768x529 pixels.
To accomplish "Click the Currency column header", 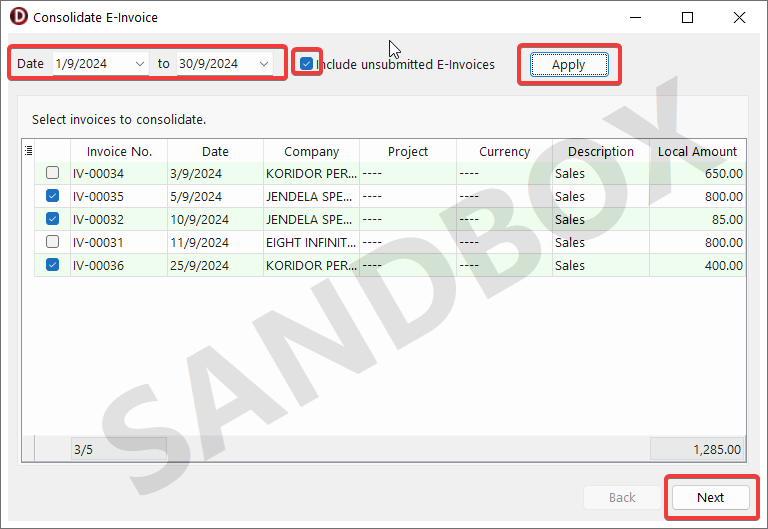I will [x=504, y=151].
